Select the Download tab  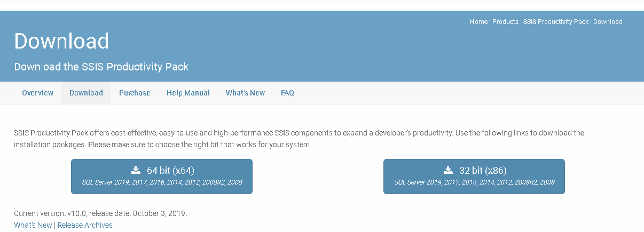tap(86, 93)
